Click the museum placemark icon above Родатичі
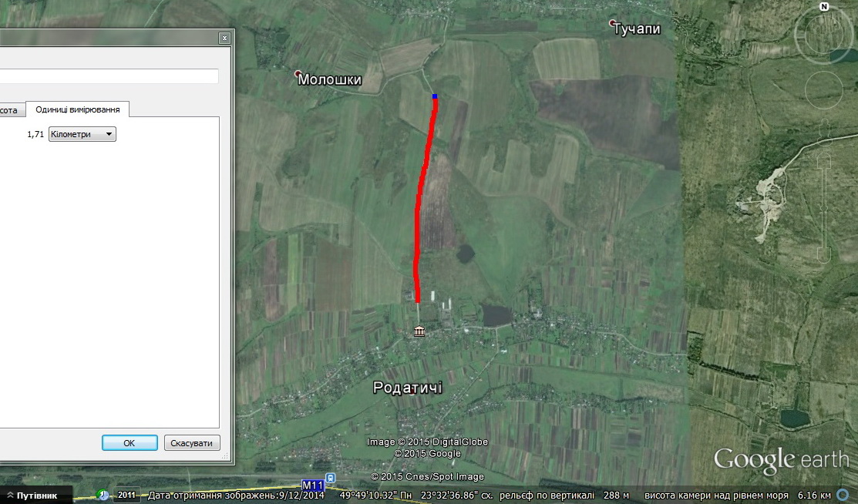This screenshot has width=858, height=504. pyautogui.click(x=419, y=331)
